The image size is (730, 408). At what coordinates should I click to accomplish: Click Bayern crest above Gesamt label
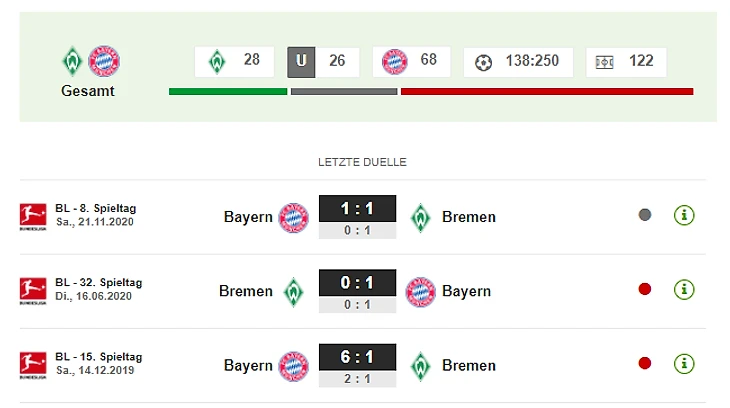(x=104, y=62)
